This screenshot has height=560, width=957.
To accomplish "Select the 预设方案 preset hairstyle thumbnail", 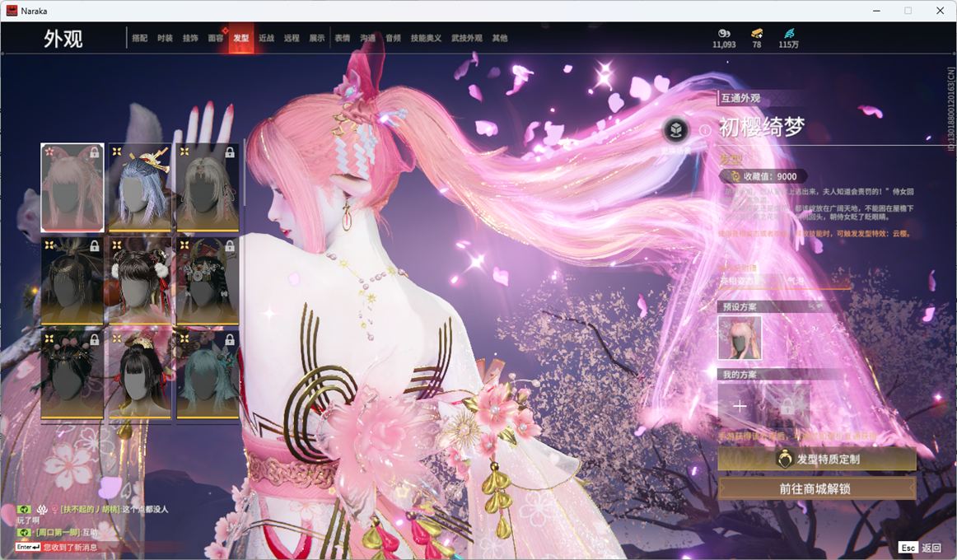I will [x=739, y=338].
